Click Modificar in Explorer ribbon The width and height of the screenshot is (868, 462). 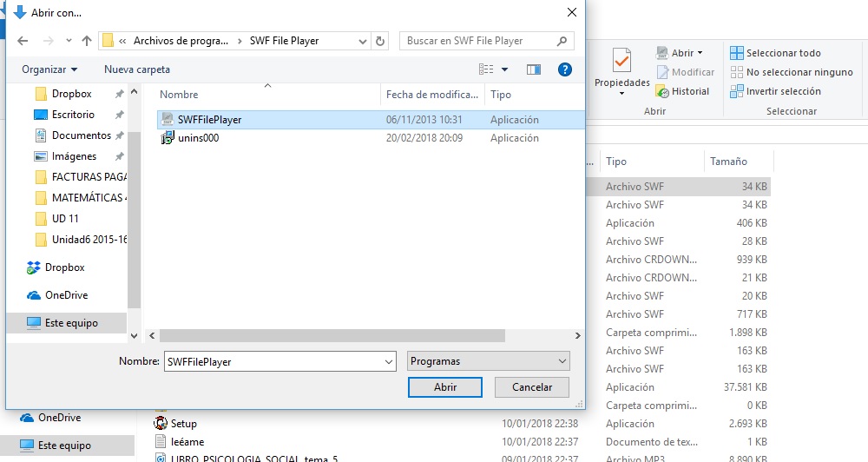[x=686, y=72]
